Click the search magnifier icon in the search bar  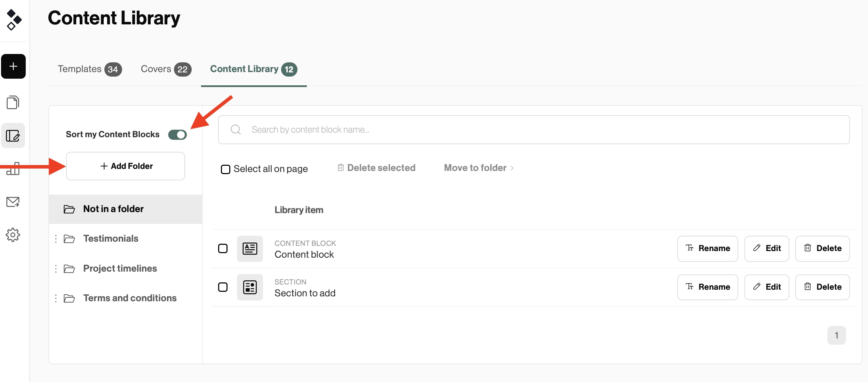click(x=236, y=129)
